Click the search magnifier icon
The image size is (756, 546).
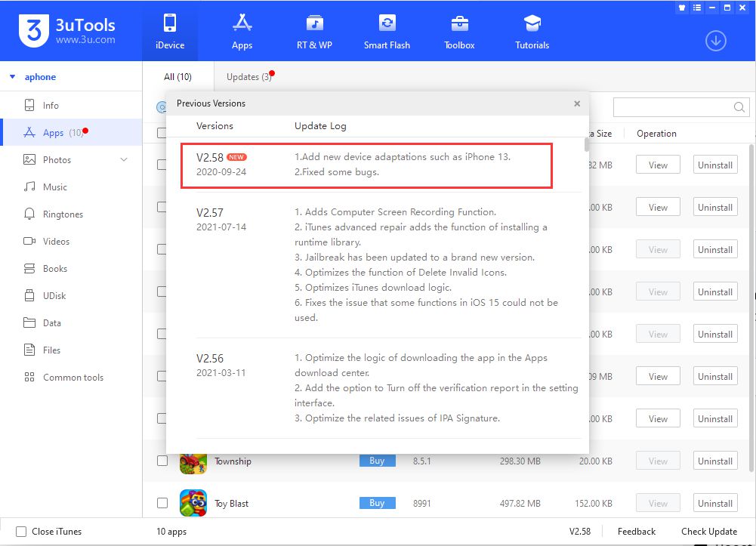click(x=739, y=107)
